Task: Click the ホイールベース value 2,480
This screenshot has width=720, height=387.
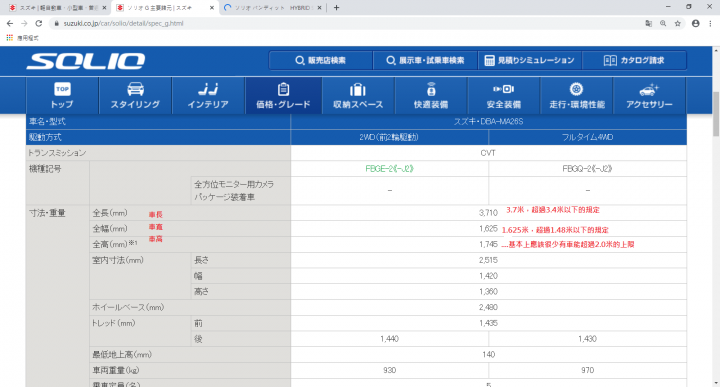Action: pos(488,307)
